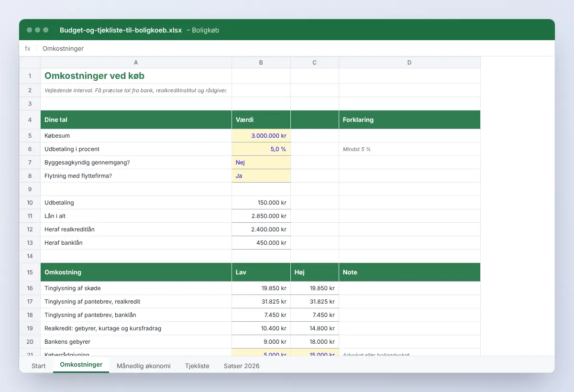574x392 pixels.
Task: Select the Tinglysning af skøde label cell
Action: tap(136, 288)
